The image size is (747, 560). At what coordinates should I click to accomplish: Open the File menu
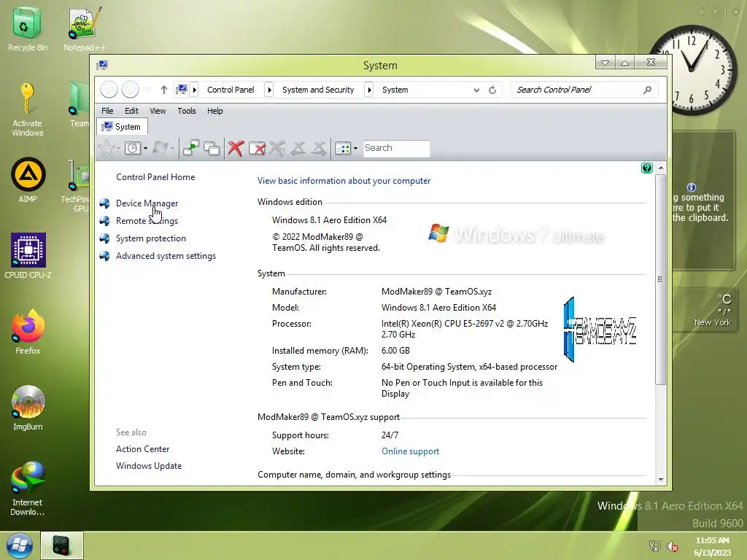[107, 111]
